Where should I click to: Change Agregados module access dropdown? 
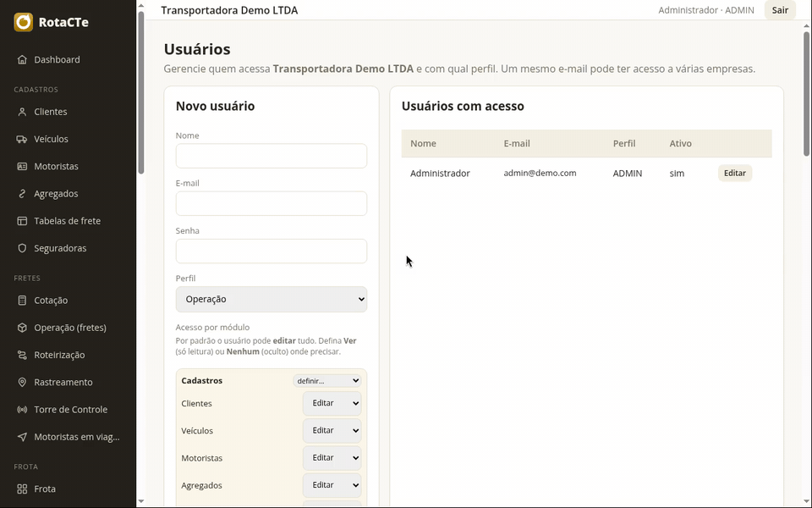pos(332,485)
